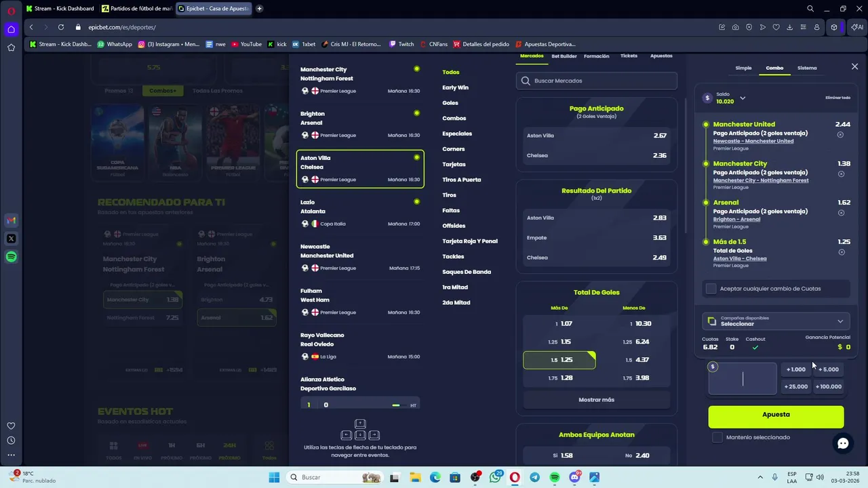Open the live chat support bubble
The width and height of the screenshot is (868, 488).
[843, 443]
